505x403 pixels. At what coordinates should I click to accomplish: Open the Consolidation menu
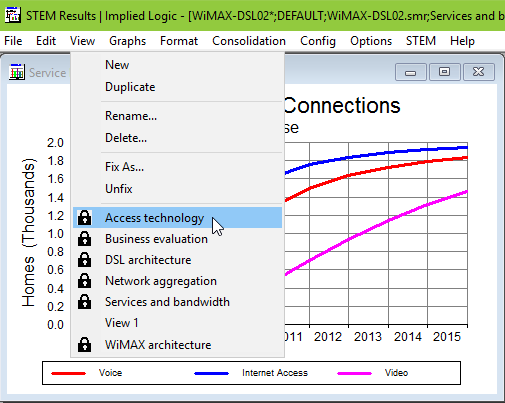click(x=249, y=41)
